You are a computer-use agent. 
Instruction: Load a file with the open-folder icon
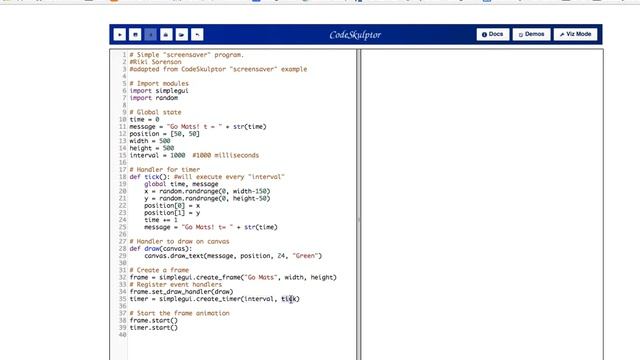182,35
